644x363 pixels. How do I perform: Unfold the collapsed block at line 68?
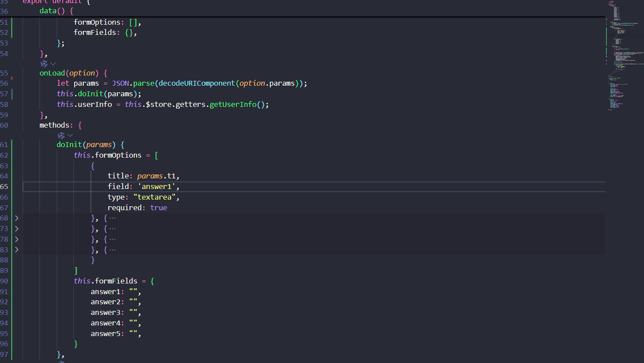(16, 218)
